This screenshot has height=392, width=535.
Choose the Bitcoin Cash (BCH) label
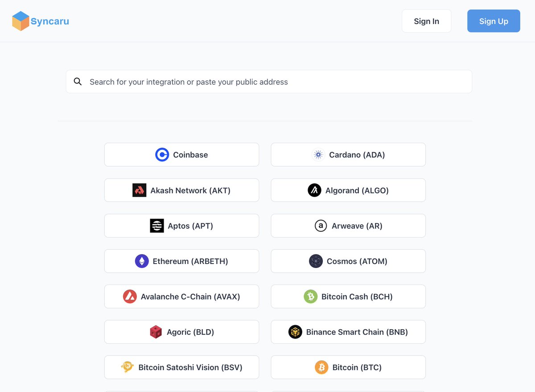pyautogui.click(x=357, y=297)
